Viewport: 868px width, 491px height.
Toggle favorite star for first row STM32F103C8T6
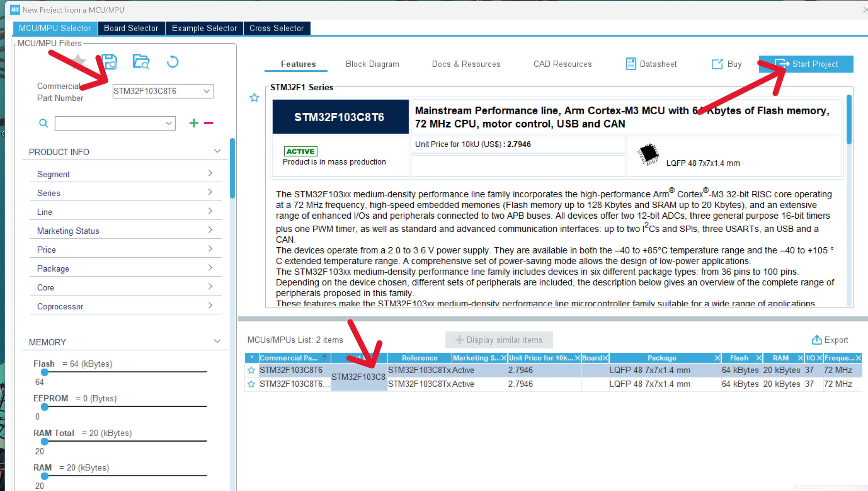tap(251, 370)
